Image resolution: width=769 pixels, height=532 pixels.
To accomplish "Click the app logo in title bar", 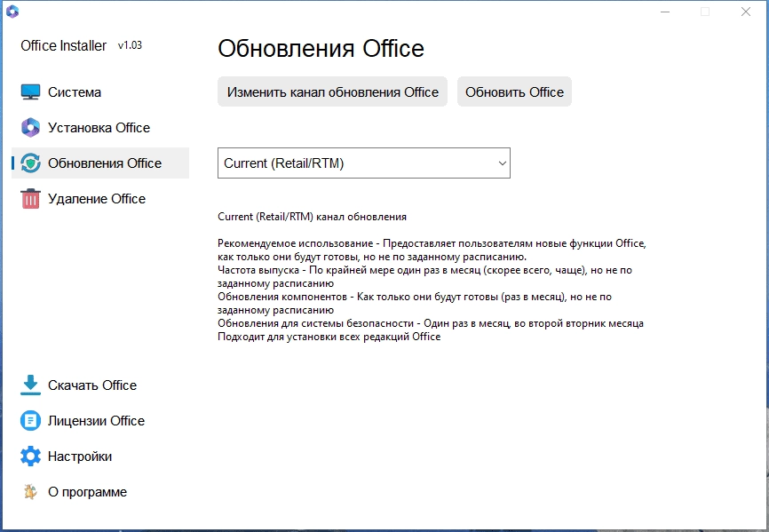I will click(x=12, y=12).
